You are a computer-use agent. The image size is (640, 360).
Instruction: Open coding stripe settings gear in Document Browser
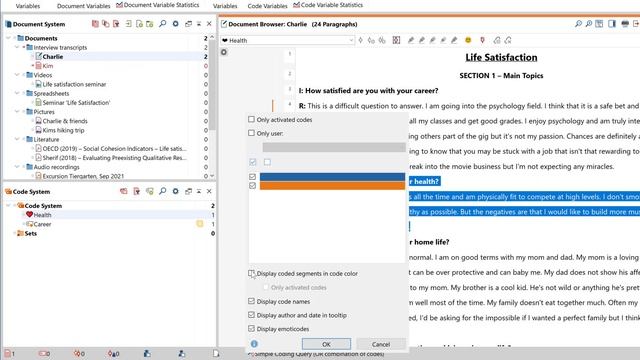point(224,52)
